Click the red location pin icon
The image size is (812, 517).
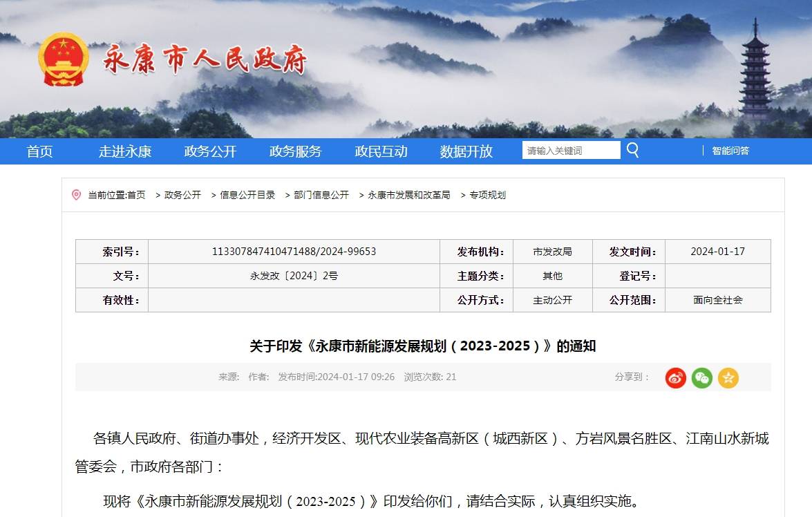pos(77,195)
